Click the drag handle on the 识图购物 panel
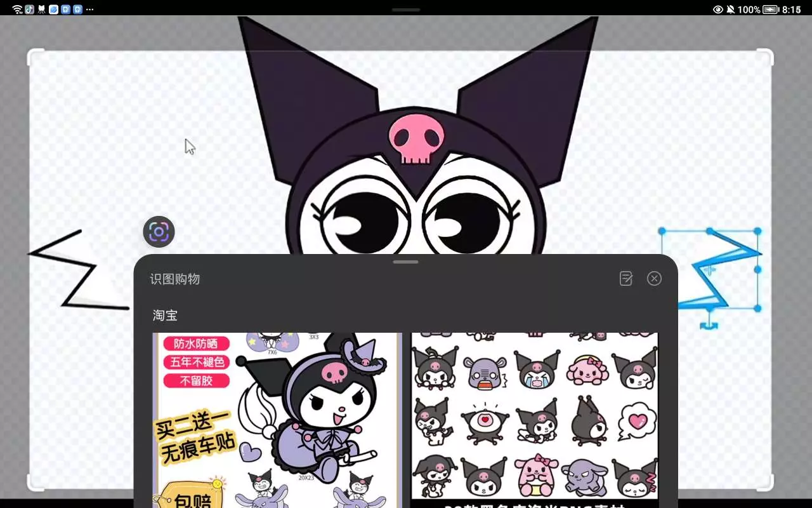 tap(406, 262)
